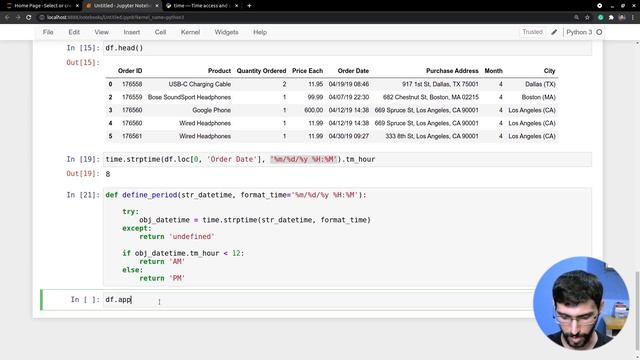
Task: Click the 99.99 price value
Action: pyautogui.click(x=315, y=97)
